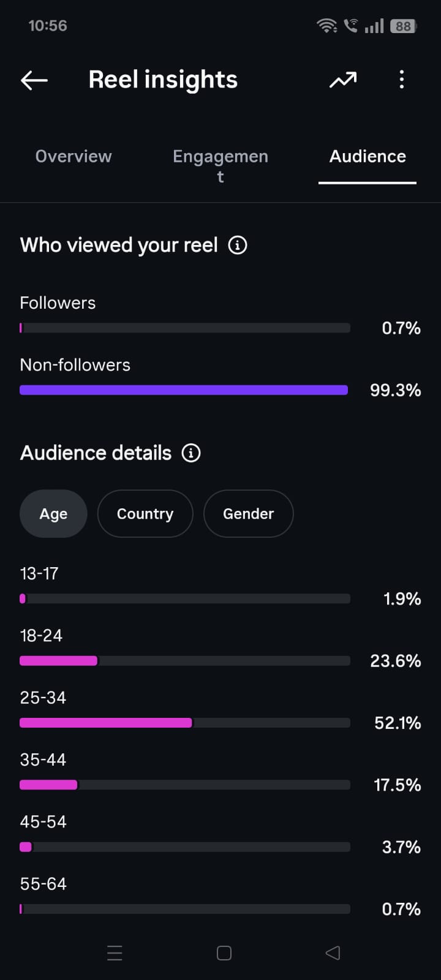Viewport: 441px width, 980px height.
Task: Tap the Android home square icon
Action: tap(224, 953)
